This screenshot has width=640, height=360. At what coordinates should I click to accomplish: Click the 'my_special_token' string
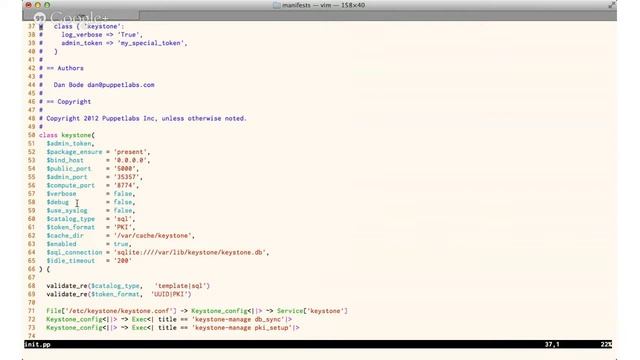point(152,43)
